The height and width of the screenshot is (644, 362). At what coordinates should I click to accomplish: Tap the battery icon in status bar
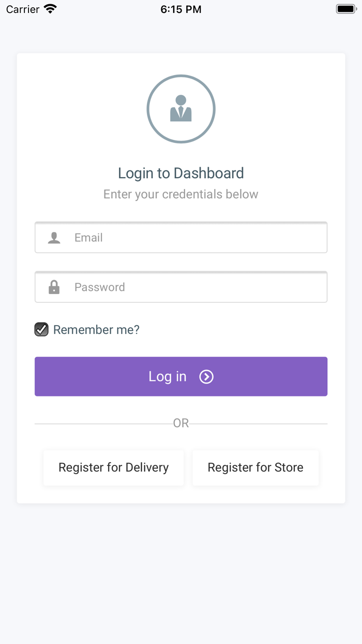click(346, 9)
